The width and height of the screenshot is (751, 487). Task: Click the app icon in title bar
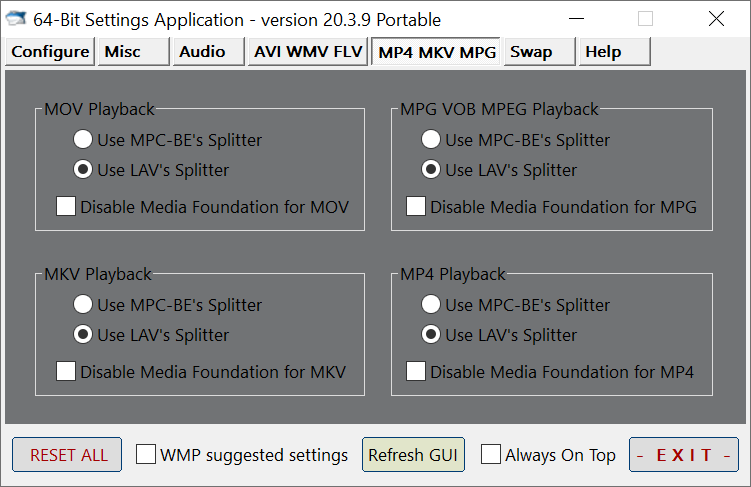pos(17,19)
